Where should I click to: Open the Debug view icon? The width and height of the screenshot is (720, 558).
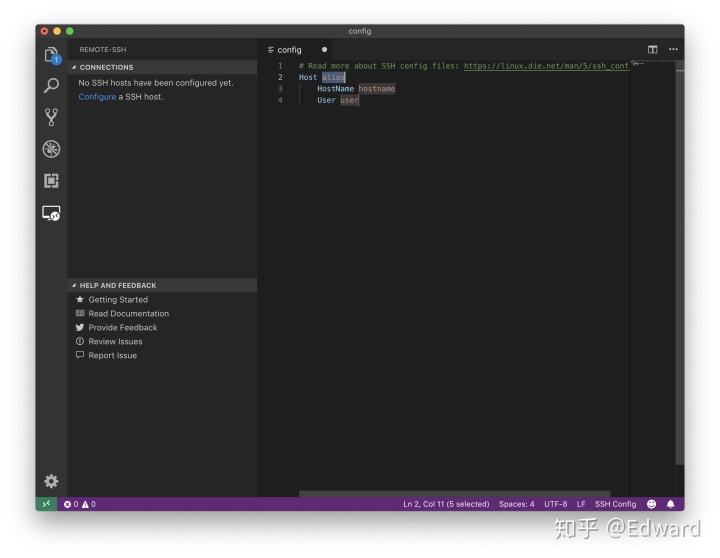pyautogui.click(x=51, y=149)
